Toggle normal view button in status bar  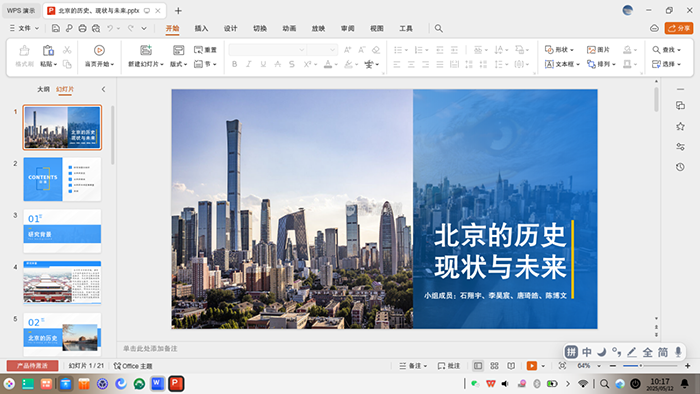(x=478, y=365)
